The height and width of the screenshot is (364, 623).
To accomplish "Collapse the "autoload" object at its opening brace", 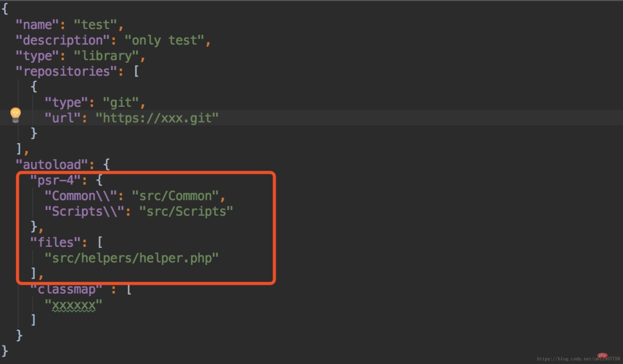I will tap(106, 165).
